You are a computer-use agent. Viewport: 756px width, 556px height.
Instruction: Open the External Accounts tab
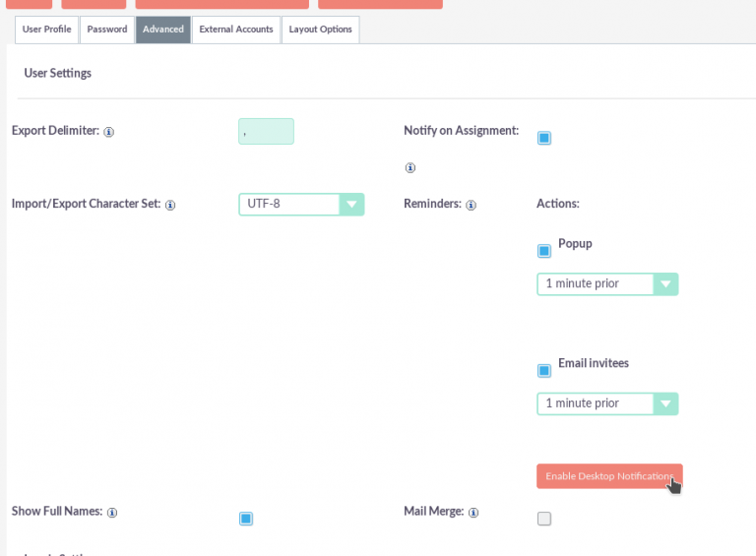[236, 30]
